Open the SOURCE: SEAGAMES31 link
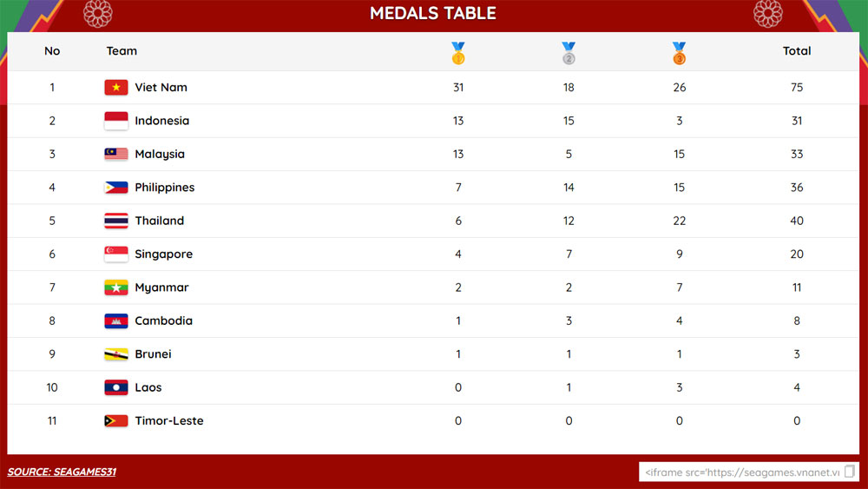Viewport: 868px width, 489px height. 62,472
